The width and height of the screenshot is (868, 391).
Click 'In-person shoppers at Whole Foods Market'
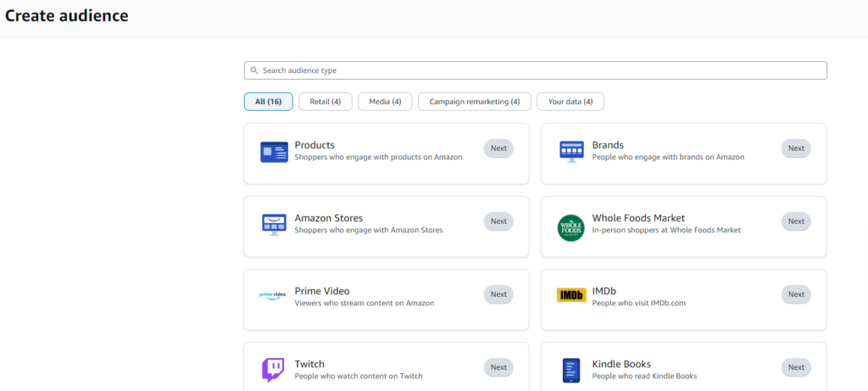666,231
